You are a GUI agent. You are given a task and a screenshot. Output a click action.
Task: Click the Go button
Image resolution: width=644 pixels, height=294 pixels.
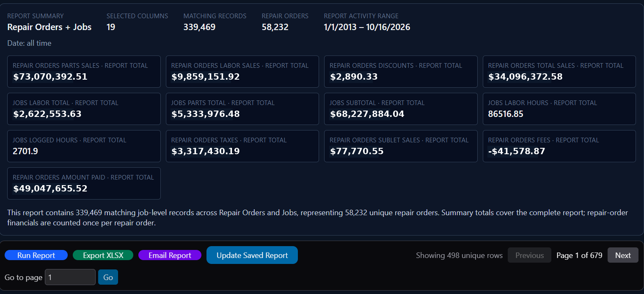pos(108,277)
